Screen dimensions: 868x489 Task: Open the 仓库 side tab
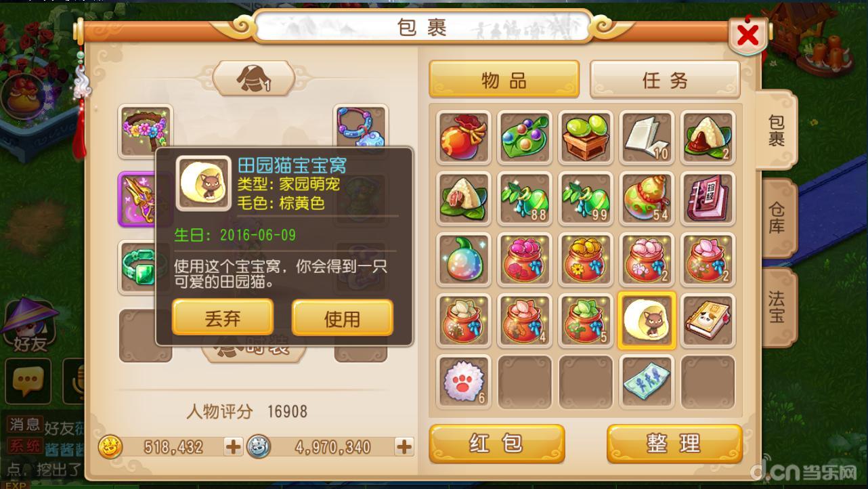777,218
